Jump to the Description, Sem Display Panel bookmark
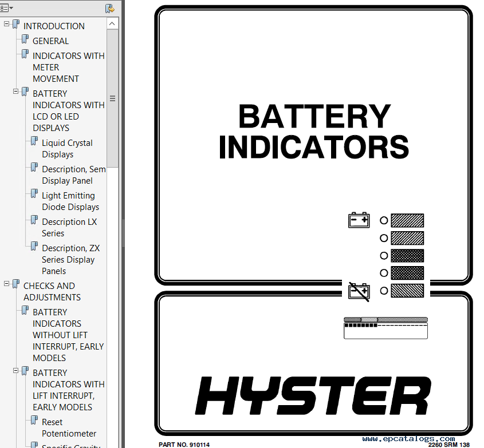Viewport: 484px width, 448px height. click(74, 175)
